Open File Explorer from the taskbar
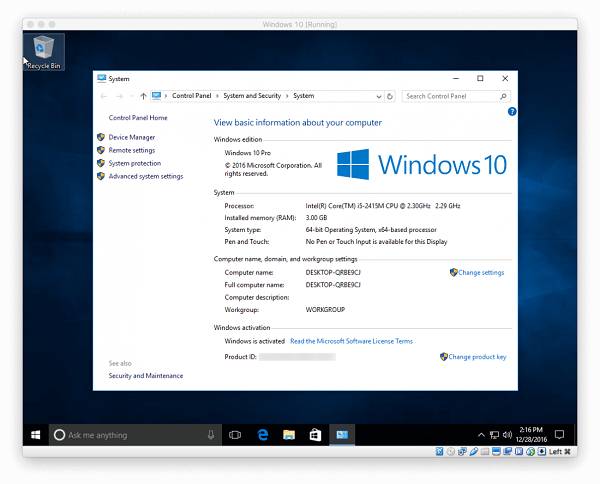The image size is (600, 484). pos(289,435)
